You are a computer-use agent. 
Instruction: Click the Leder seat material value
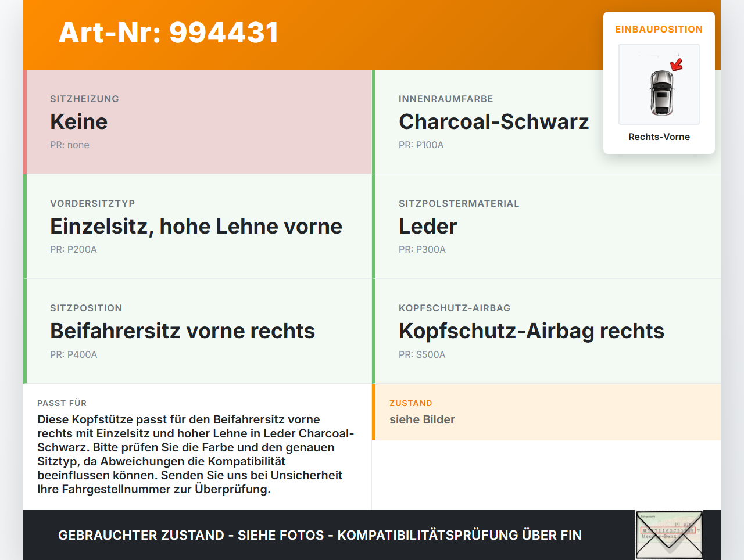coord(428,227)
